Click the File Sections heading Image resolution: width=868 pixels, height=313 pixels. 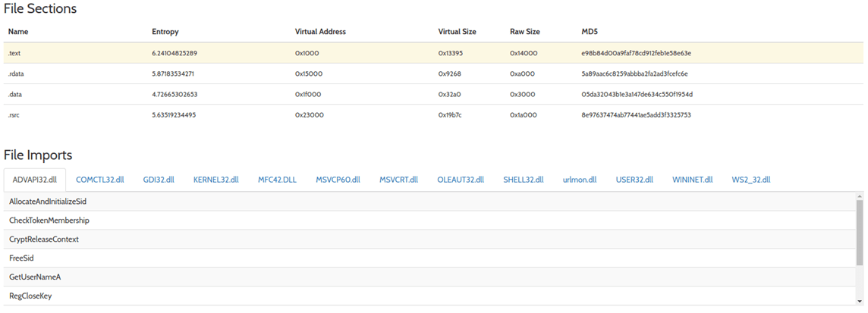coord(40,9)
